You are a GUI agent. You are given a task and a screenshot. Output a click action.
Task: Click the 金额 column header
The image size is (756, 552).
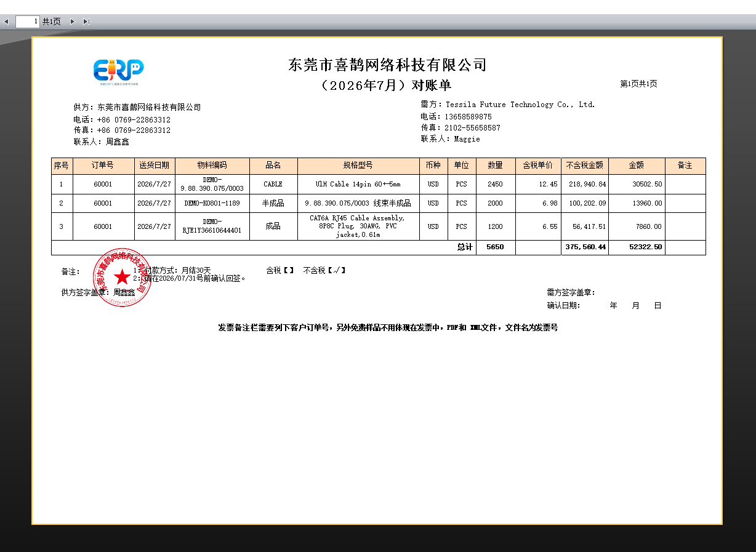click(x=637, y=166)
